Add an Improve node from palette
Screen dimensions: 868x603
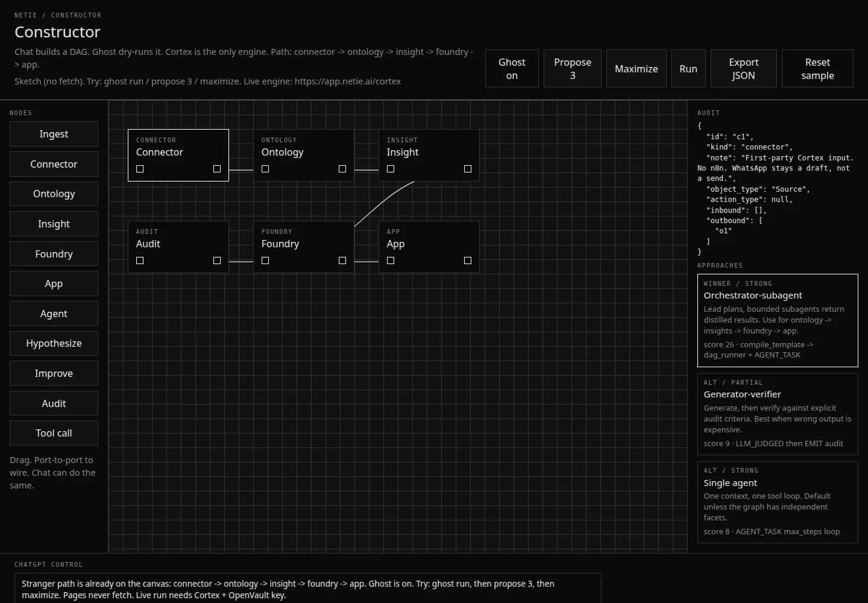pos(54,373)
